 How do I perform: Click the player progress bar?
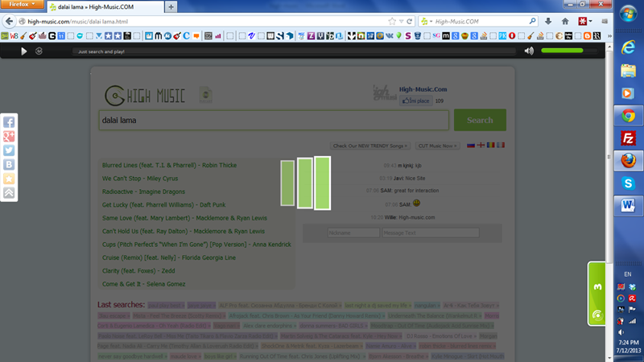tap(294, 51)
